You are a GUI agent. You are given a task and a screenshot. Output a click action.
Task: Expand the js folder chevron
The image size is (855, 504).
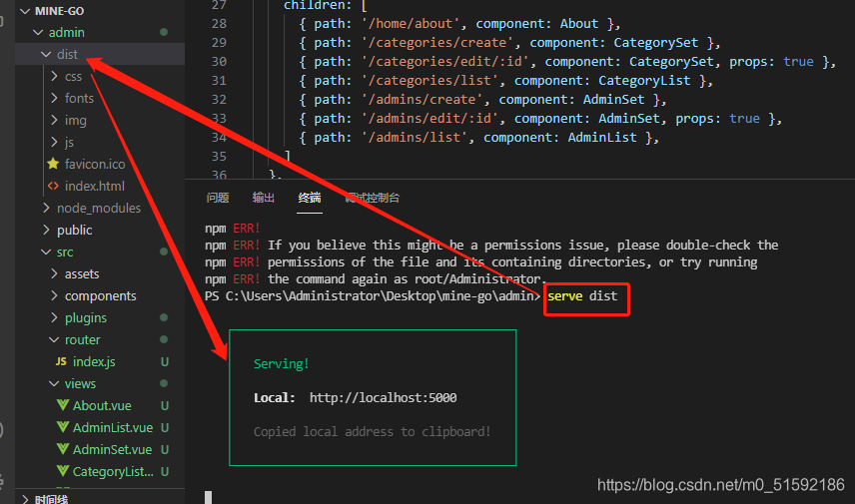[x=54, y=142]
